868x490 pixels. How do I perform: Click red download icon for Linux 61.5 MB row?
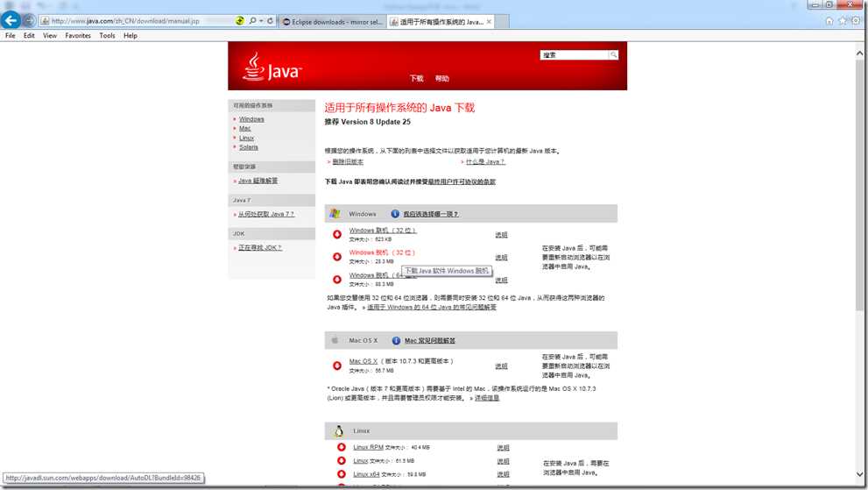pos(341,460)
